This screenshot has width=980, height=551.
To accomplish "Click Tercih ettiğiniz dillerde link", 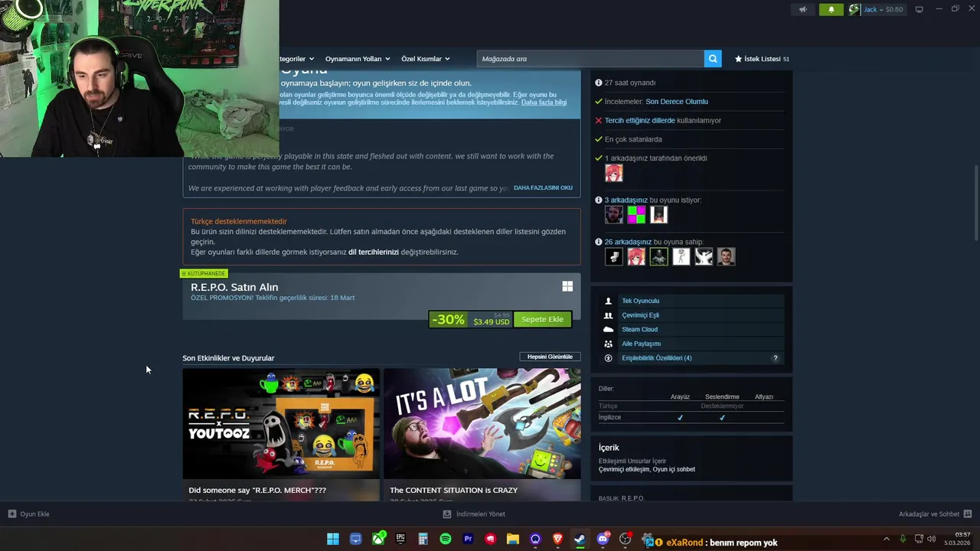I will 640,120.
